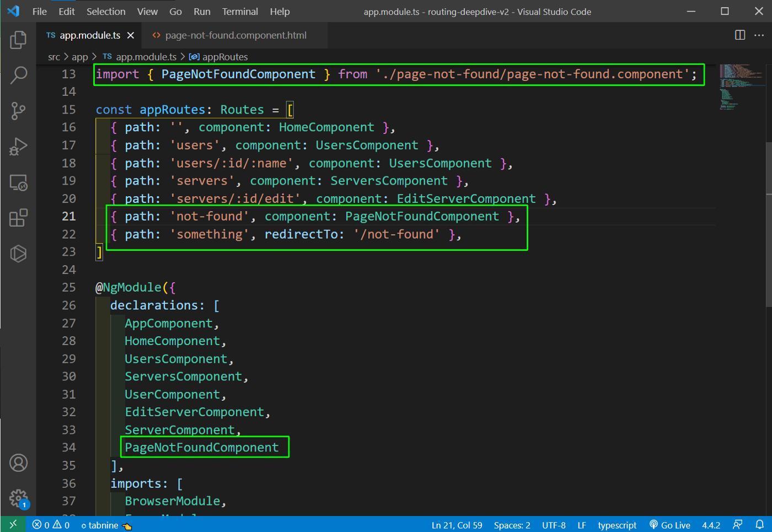Change encoding via UTF-8 indicator

point(554,525)
